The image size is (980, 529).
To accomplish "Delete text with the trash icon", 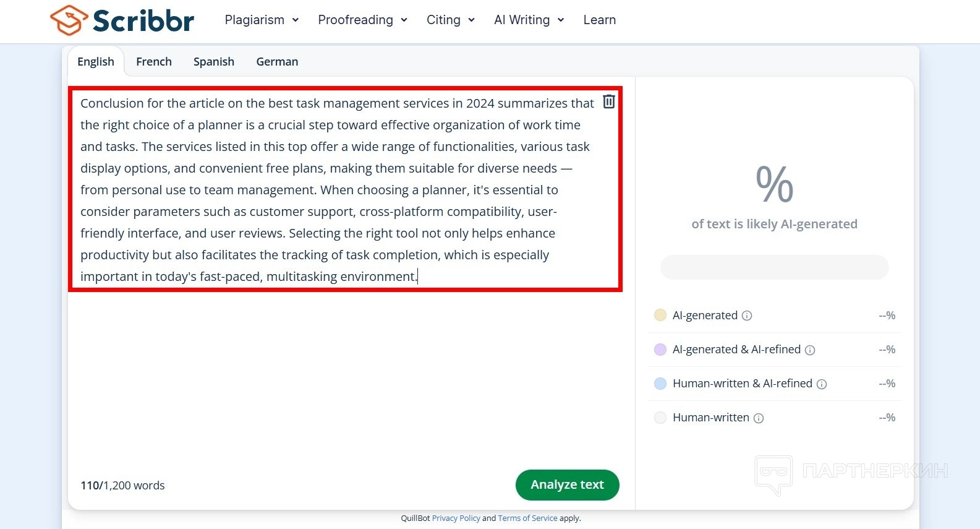I will (x=609, y=102).
